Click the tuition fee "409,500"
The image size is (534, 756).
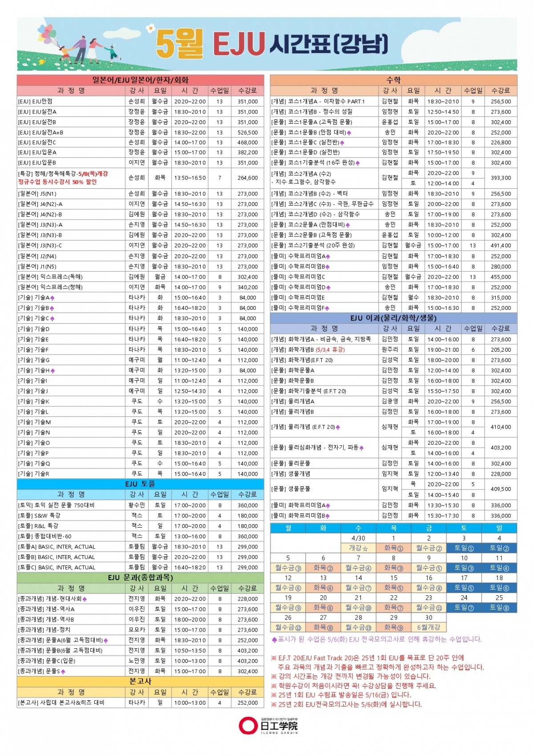click(501, 489)
